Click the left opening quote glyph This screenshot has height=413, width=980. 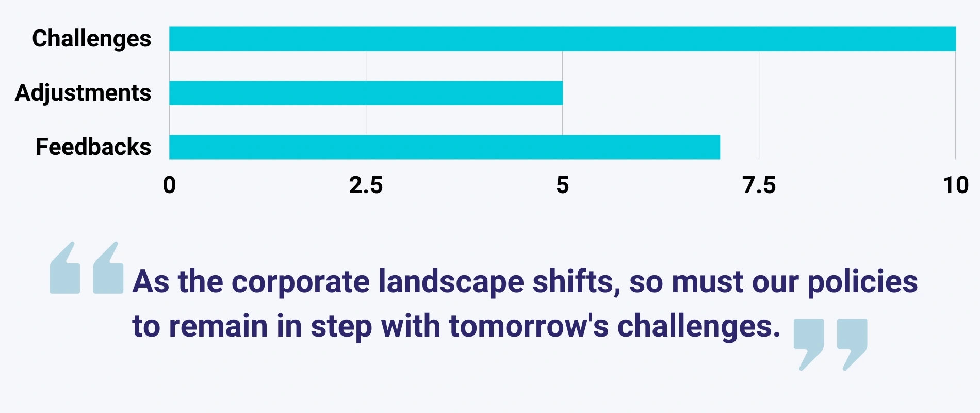(65, 268)
